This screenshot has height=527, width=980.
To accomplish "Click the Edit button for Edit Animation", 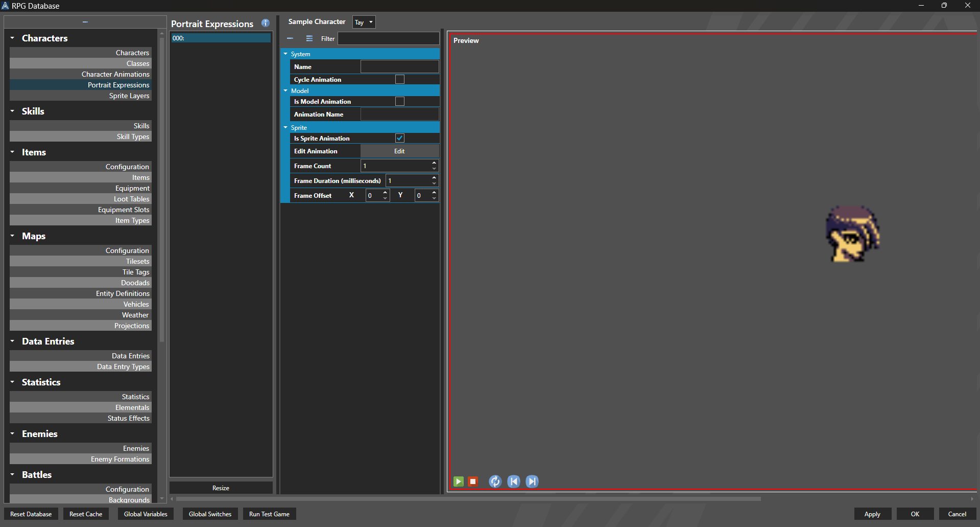I will coord(399,151).
